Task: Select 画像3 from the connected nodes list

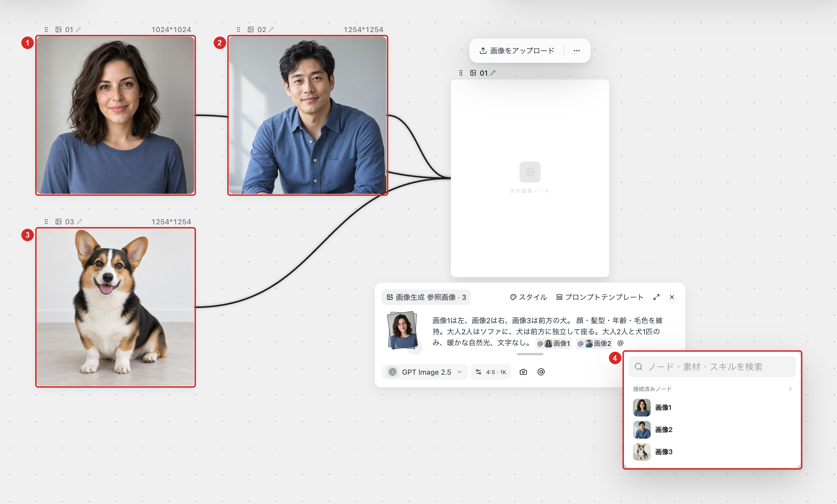Action: pos(712,452)
